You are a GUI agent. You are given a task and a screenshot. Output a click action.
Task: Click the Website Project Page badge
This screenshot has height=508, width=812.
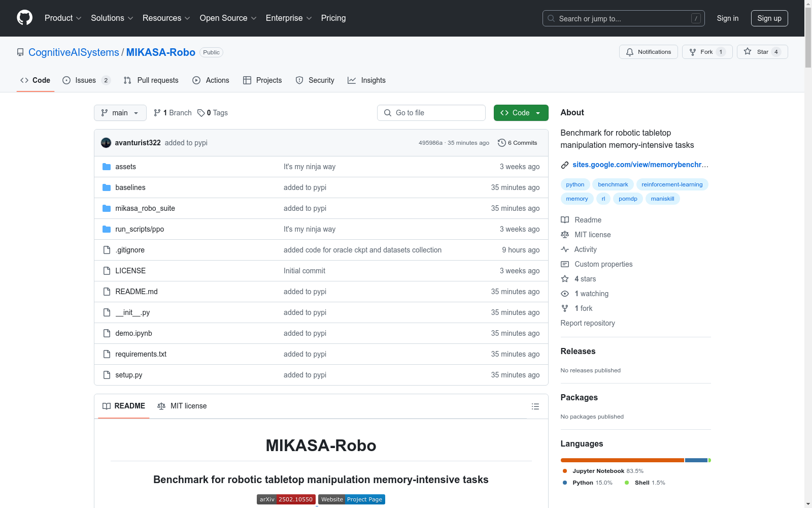coord(352,499)
